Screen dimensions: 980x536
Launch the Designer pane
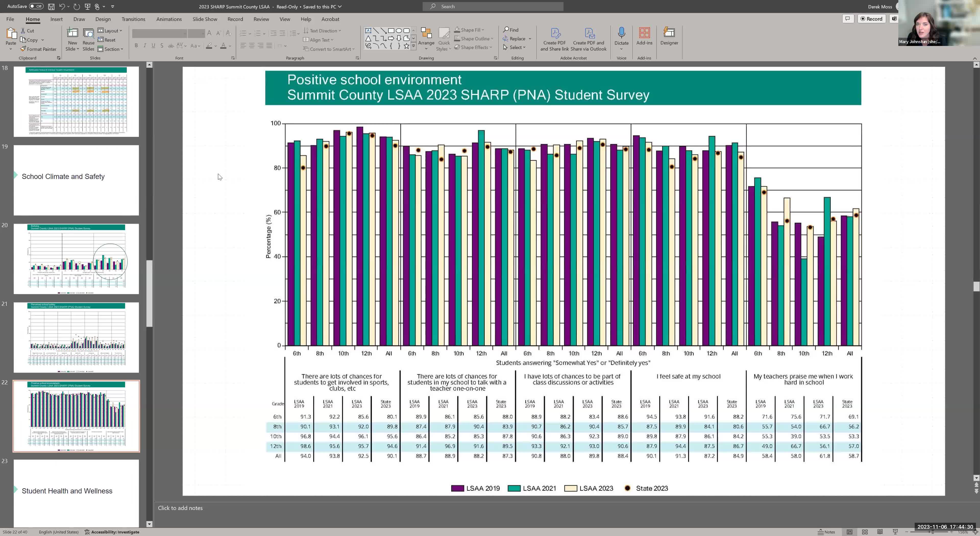669,36
